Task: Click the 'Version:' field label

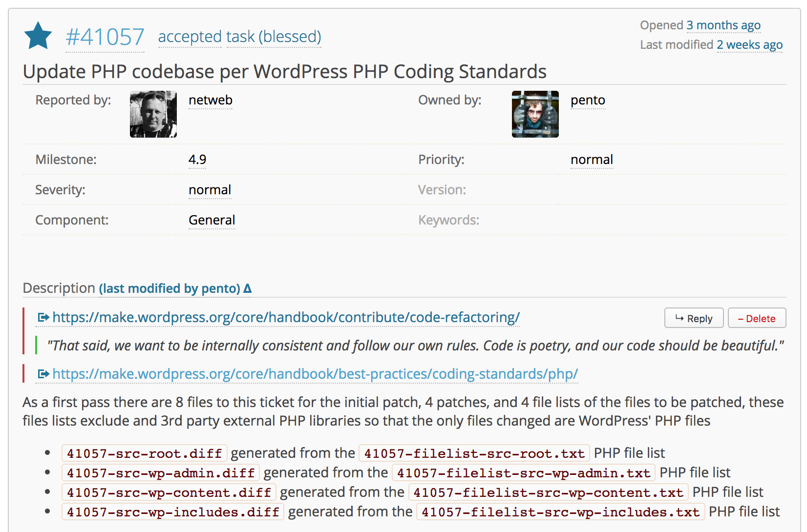Action: coord(442,190)
